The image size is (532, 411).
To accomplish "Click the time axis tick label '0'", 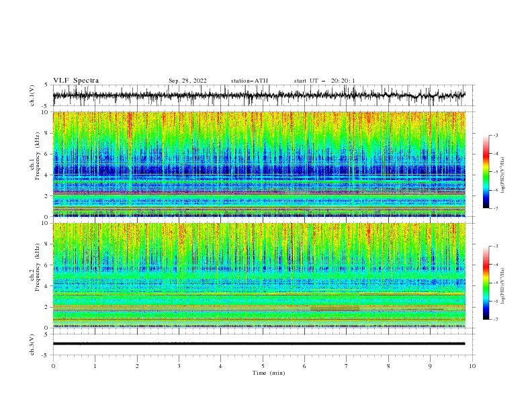I will pyautogui.click(x=53, y=366).
